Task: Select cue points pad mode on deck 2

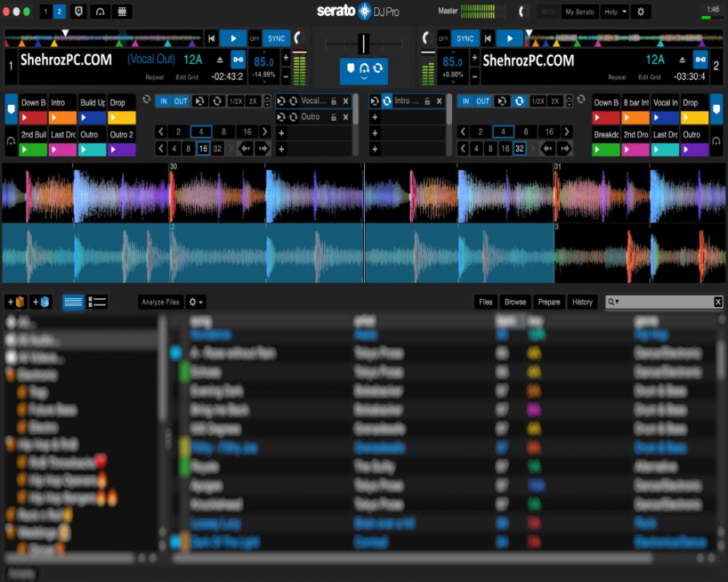Action: click(716, 110)
